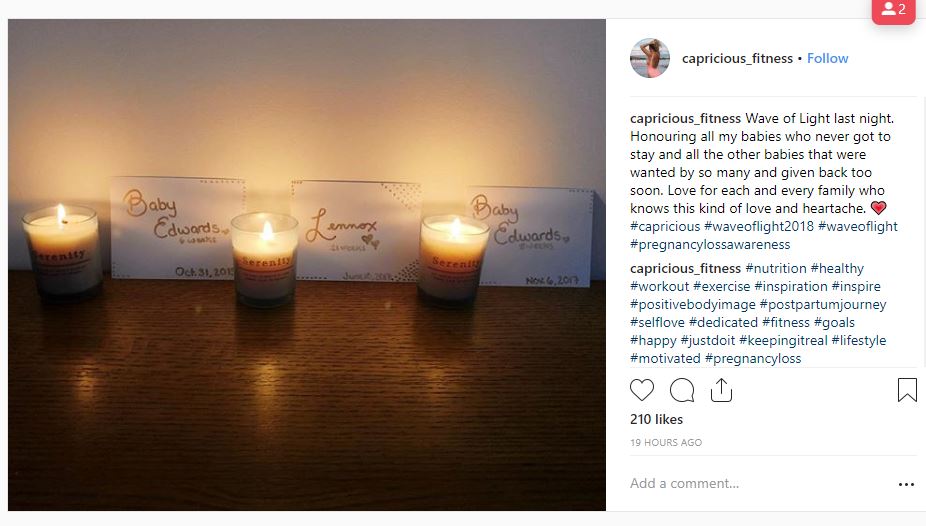This screenshot has width=926, height=526.
Task: Save the post with the bookmark icon
Action: point(907,390)
